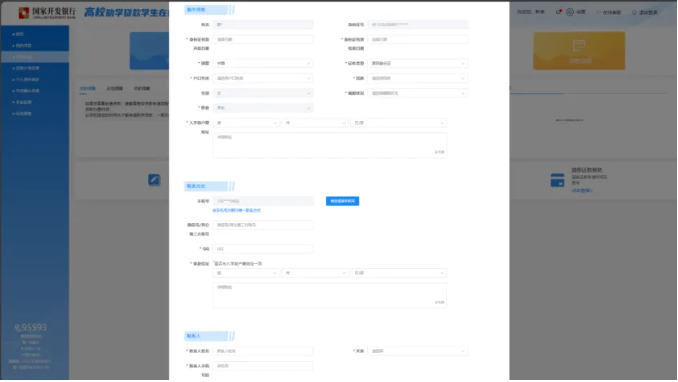The image size is (678, 382).
Task: Click the 微信号 third-party account field
Action: (x=263, y=225)
